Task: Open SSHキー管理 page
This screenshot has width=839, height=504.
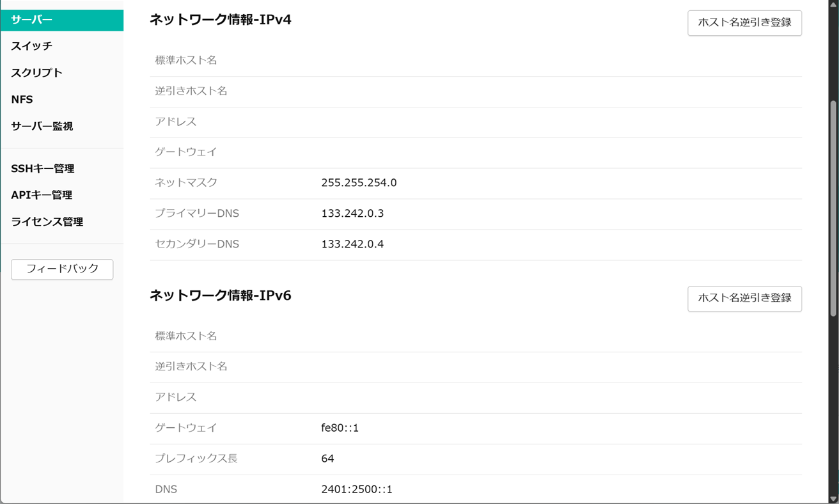Action: 43,169
